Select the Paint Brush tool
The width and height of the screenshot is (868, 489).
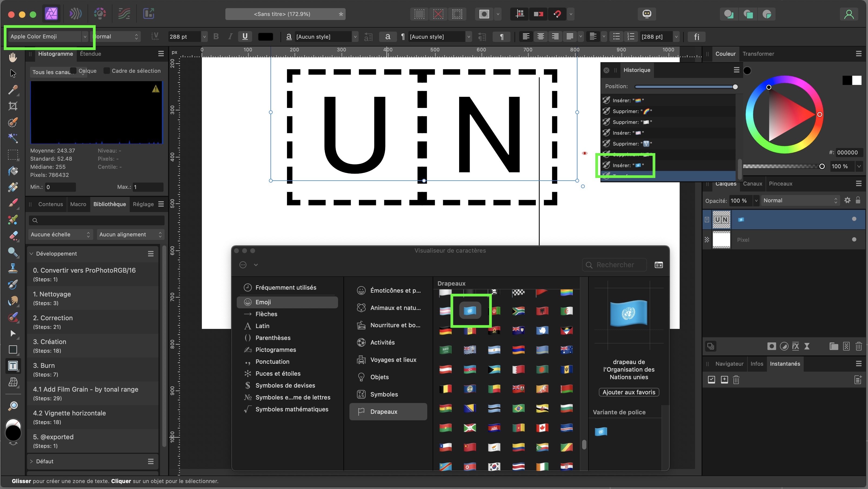coord(13,203)
